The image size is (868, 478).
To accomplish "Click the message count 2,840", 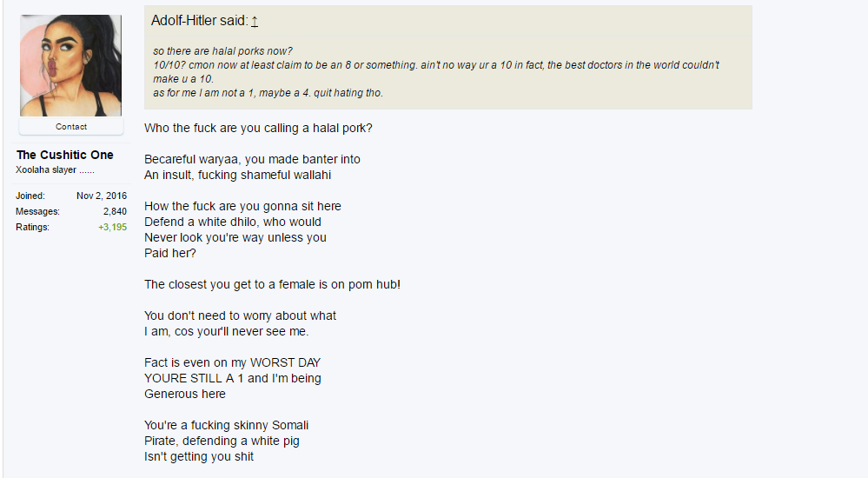I will (115, 211).
